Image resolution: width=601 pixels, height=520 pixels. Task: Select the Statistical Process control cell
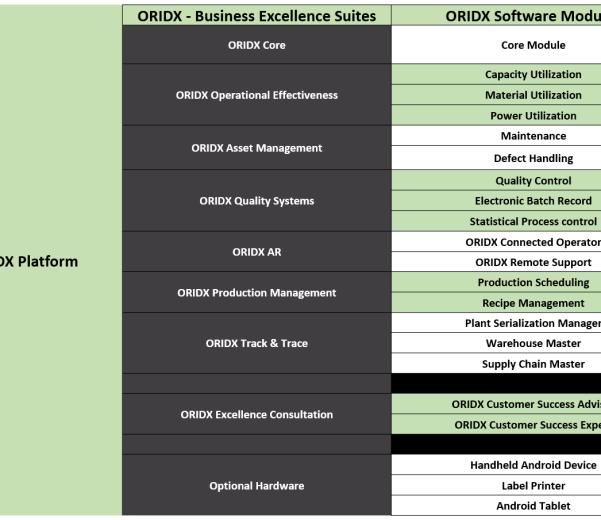[532, 222]
